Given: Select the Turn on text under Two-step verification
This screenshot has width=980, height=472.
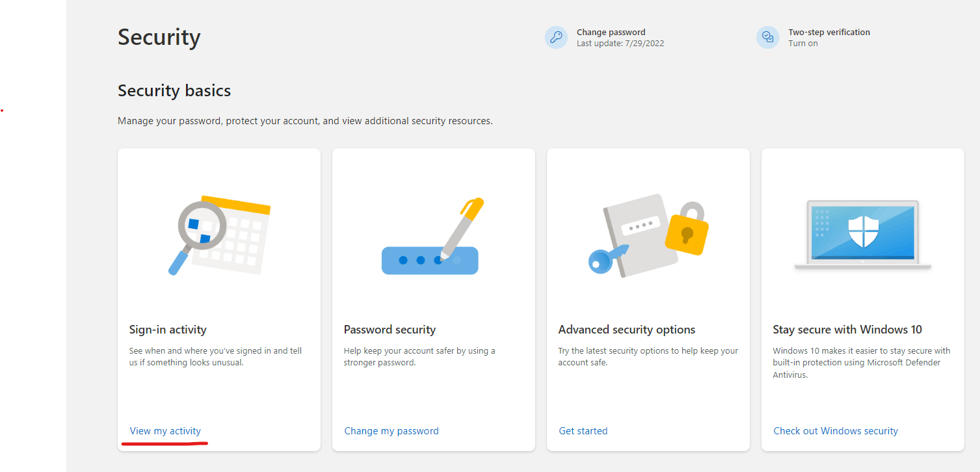Looking at the screenshot, I should tap(803, 44).
